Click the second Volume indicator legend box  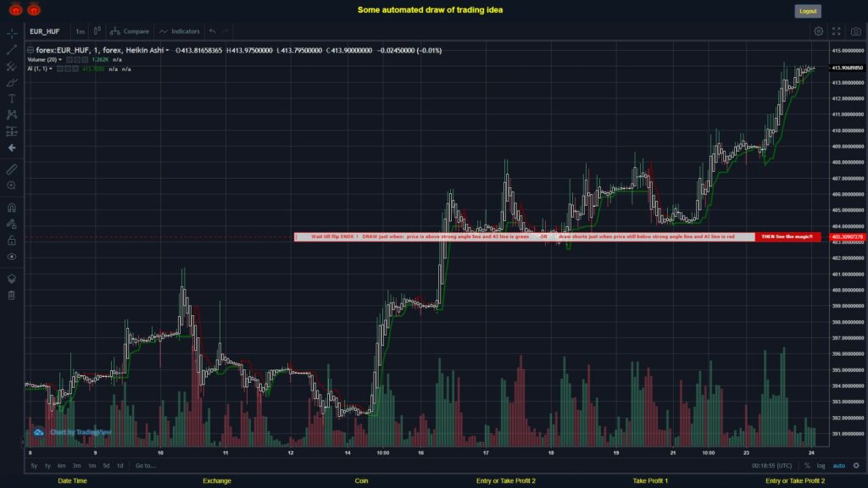(x=77, y=60)
